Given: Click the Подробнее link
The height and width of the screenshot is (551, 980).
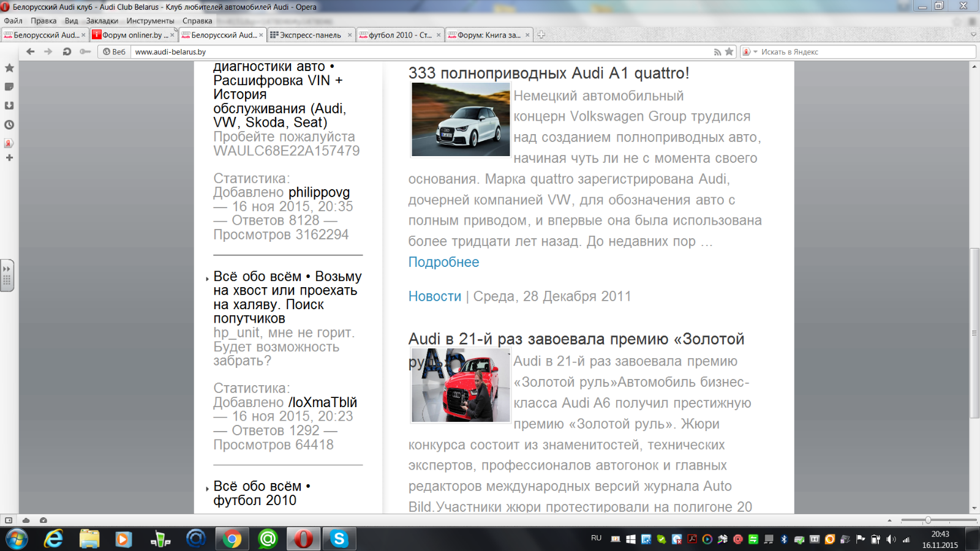Looking at the screenshot, I should click(x=443, y=262).
